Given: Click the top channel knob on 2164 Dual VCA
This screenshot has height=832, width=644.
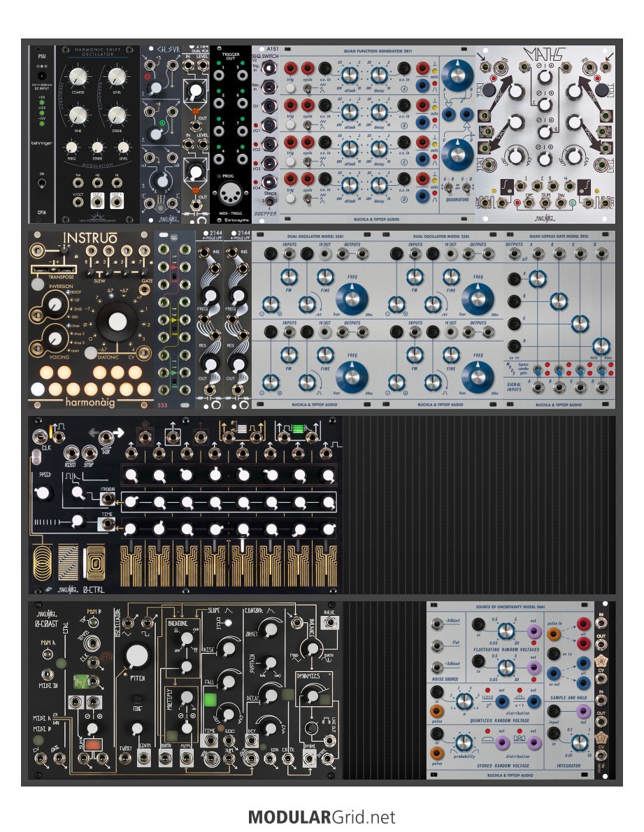Looking at the screenshot, I should pyautogui.click(x=195, y=92).
